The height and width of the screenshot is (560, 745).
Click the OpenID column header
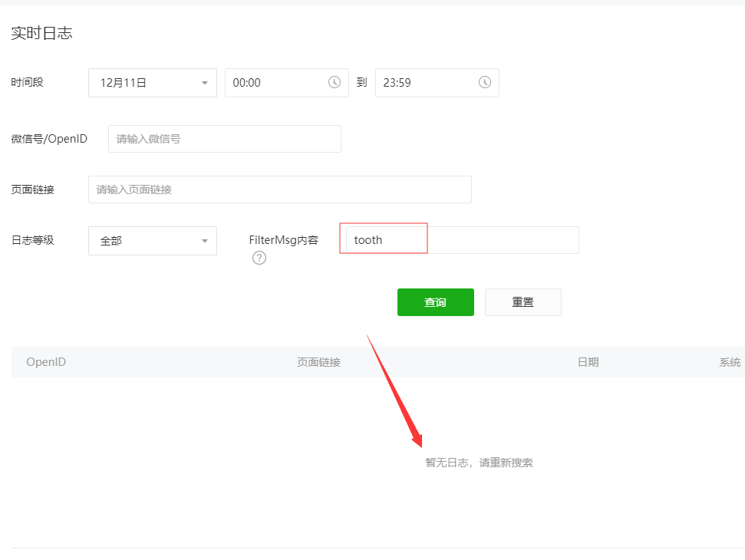[46, 362]
